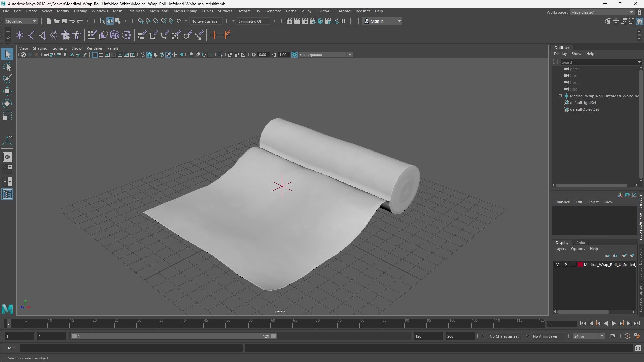Activate the Paint Selection tool
Screen dimensions: 644x362
point(7,79)
